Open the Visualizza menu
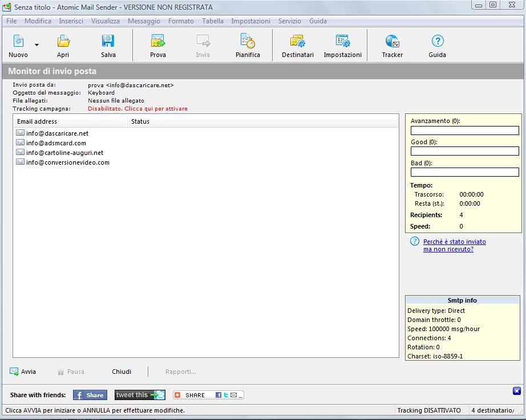 106,21
